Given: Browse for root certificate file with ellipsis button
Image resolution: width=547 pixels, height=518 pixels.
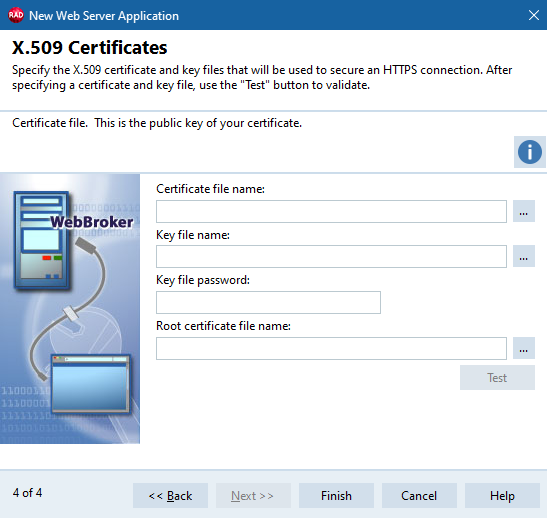Looking at the screenshot, I should (524, 348).
